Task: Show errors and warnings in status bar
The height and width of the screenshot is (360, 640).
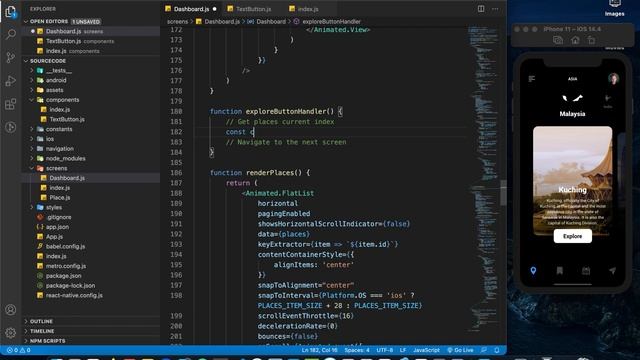Action: [x=19, y=350]
